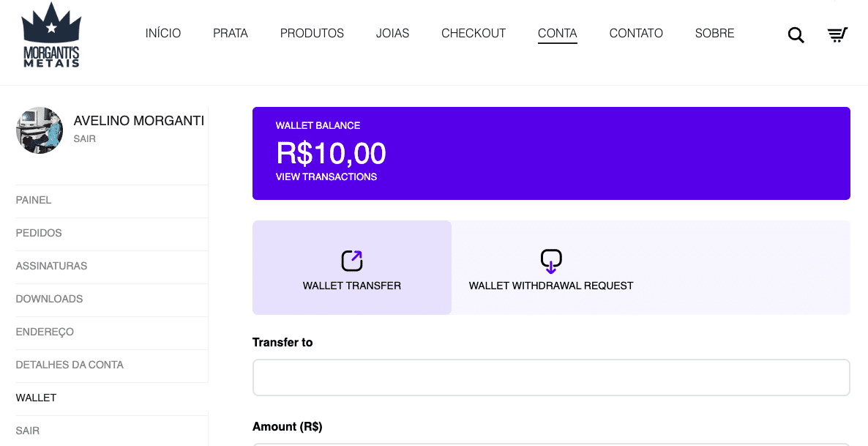Open the INÍCIO menu item
This screenshot has height=446, width=868.
point(162,33)
